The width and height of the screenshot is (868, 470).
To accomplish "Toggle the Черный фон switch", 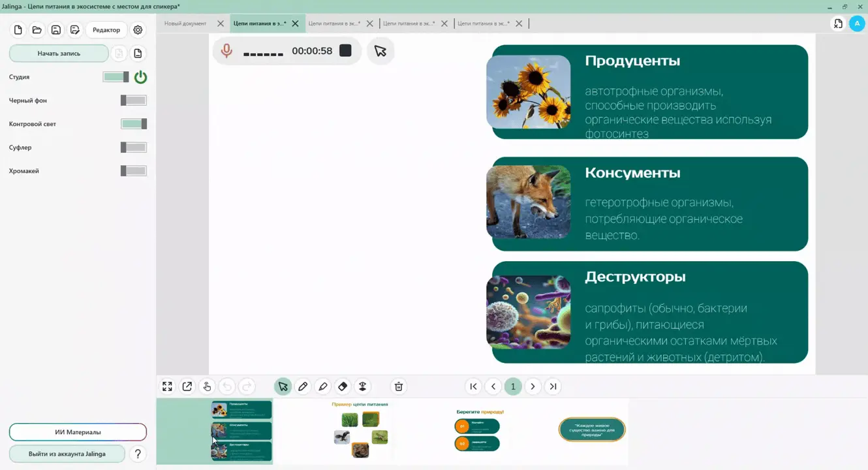I will coord(134,101).
